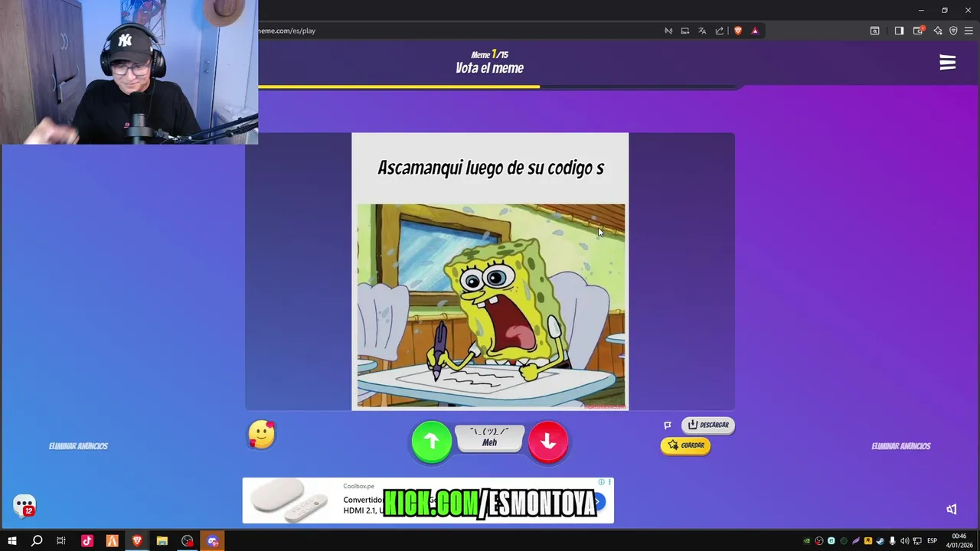Click the yellow voting progress bar
The image size is (980, 551).
coord(399,86)
